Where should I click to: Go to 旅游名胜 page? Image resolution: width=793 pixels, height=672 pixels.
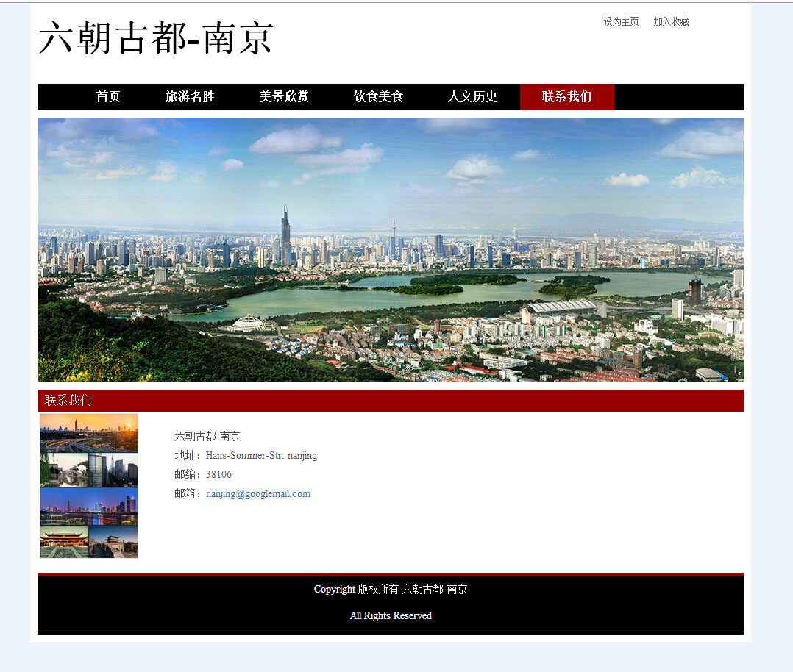click(190, 96)
